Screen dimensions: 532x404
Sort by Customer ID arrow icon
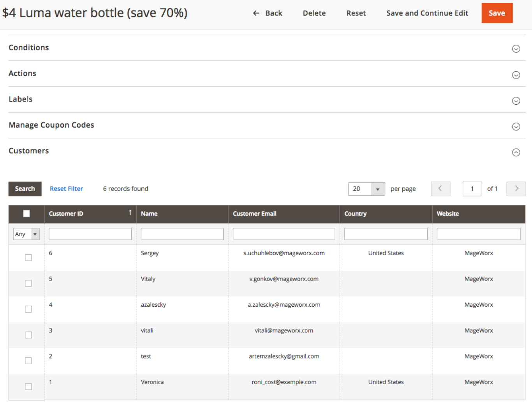[130, 213]
